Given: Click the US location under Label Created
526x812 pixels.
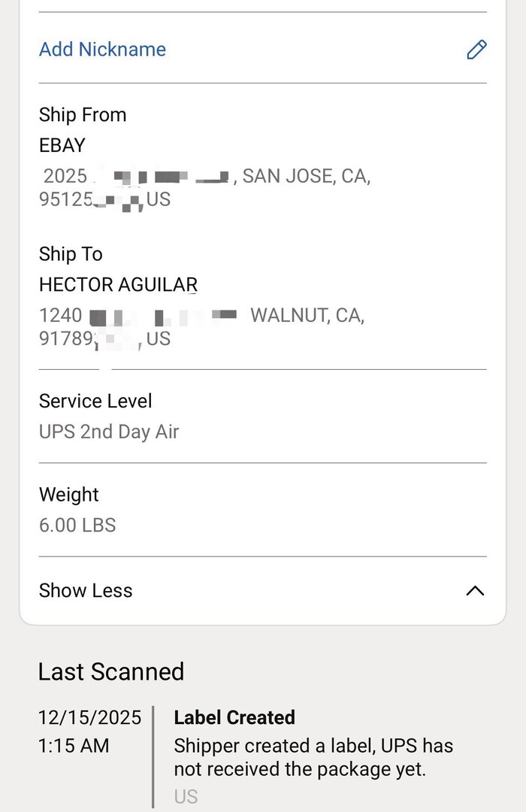Looking at the screenshot, I should [x=185, y=796].
